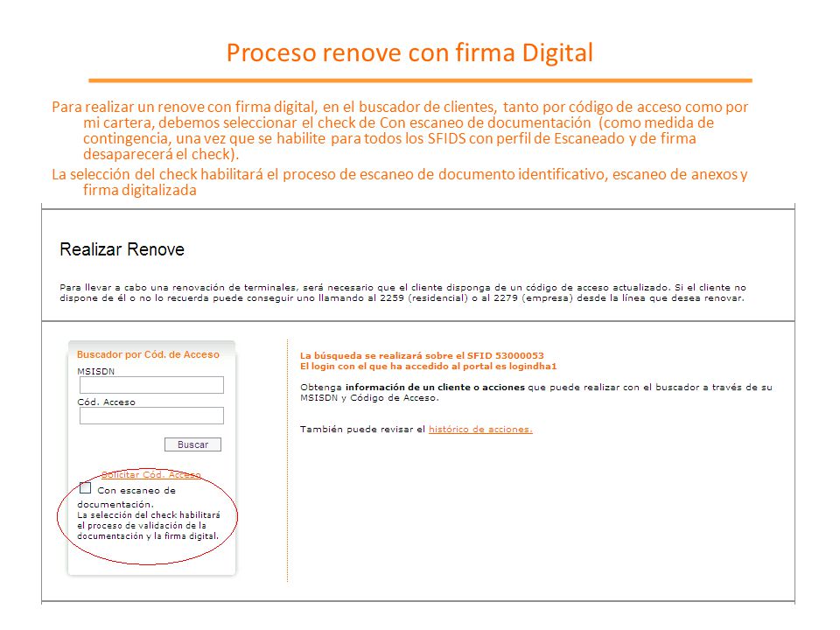Click the Cód. Acceso field label
The width and height of the screenshot is (840, 630).
pyautogui.click(x=106, y=402)
